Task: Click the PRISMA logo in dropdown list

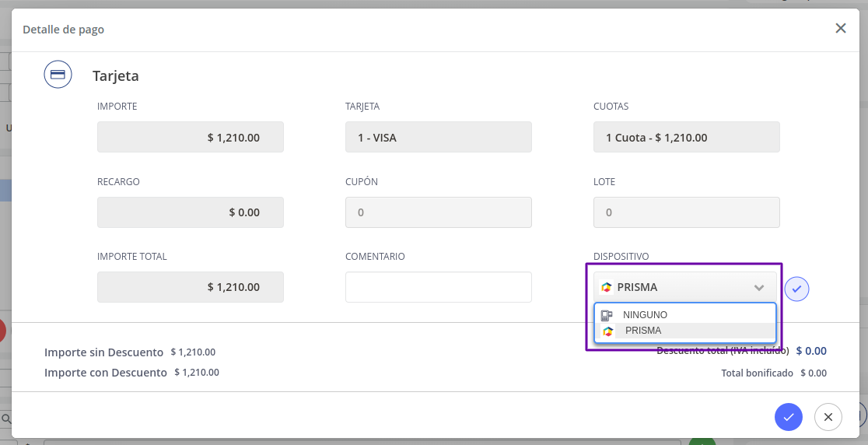Action: [x=607, y=331]
